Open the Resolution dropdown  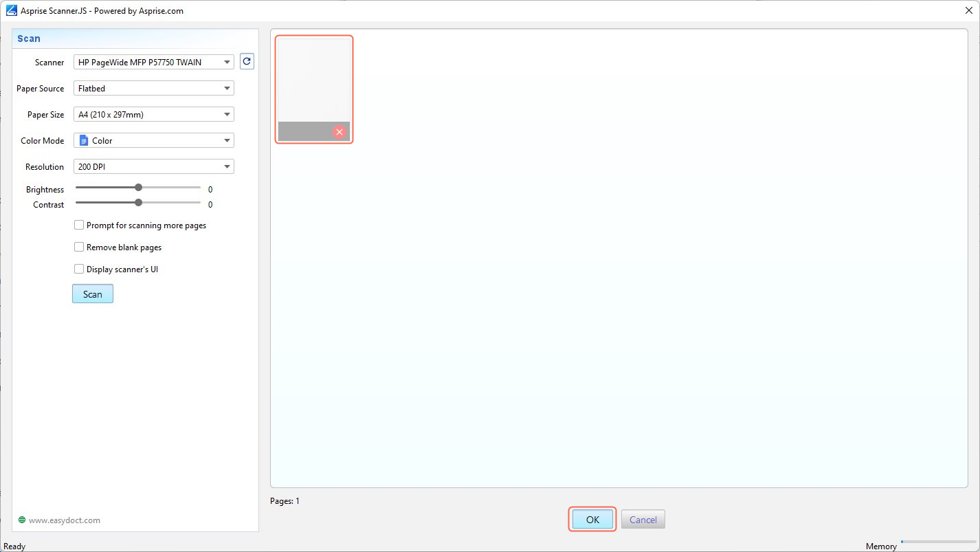(x=153, y=167)
